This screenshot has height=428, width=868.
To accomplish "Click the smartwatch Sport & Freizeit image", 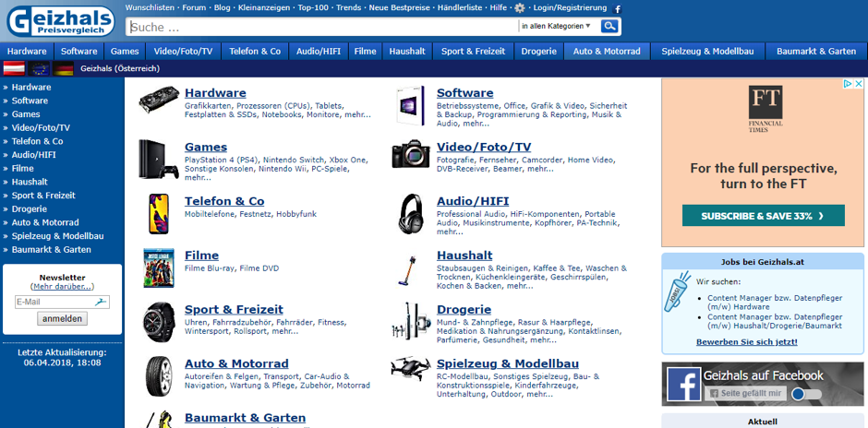I will [159, 322].
